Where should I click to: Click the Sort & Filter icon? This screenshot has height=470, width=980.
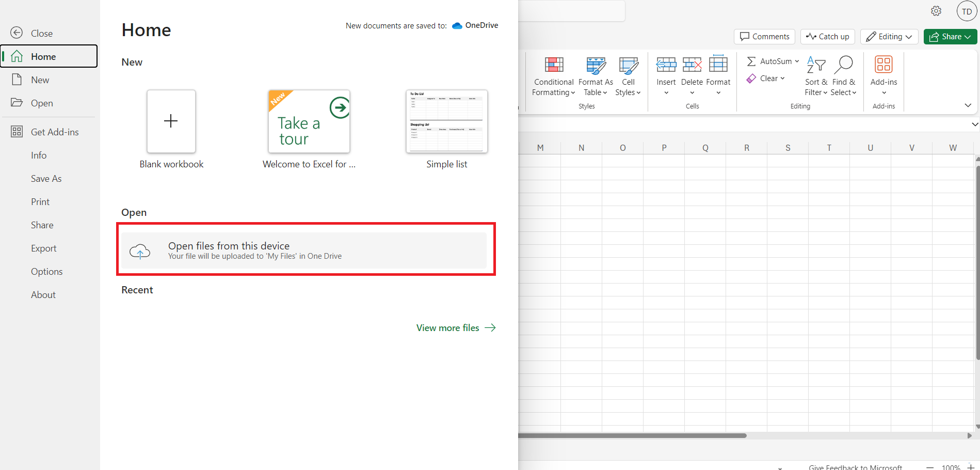point(816,65)
